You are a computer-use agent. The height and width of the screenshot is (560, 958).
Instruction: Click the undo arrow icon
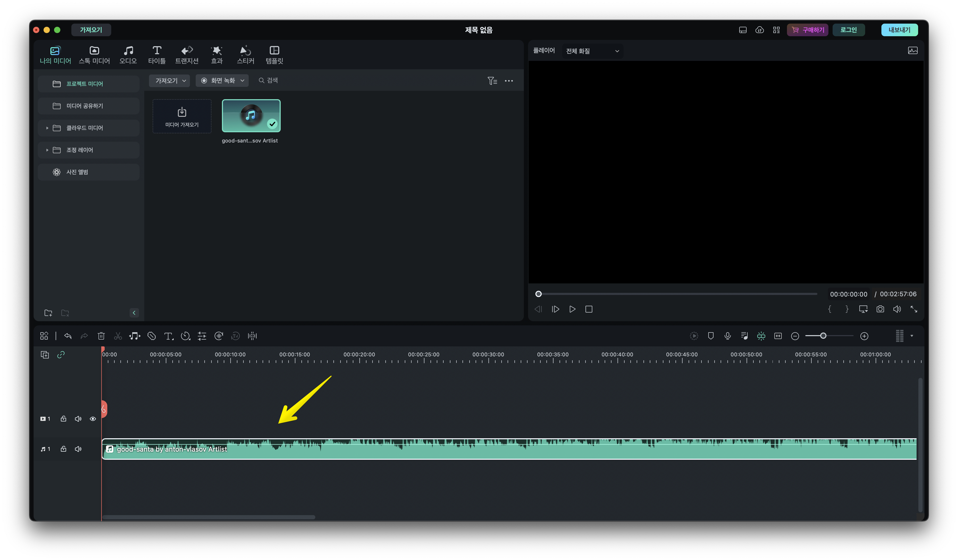[x=68, y=336]
